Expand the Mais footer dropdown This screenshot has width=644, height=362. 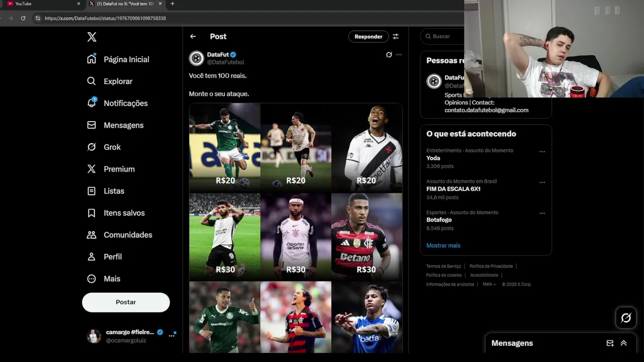point(490,284)
